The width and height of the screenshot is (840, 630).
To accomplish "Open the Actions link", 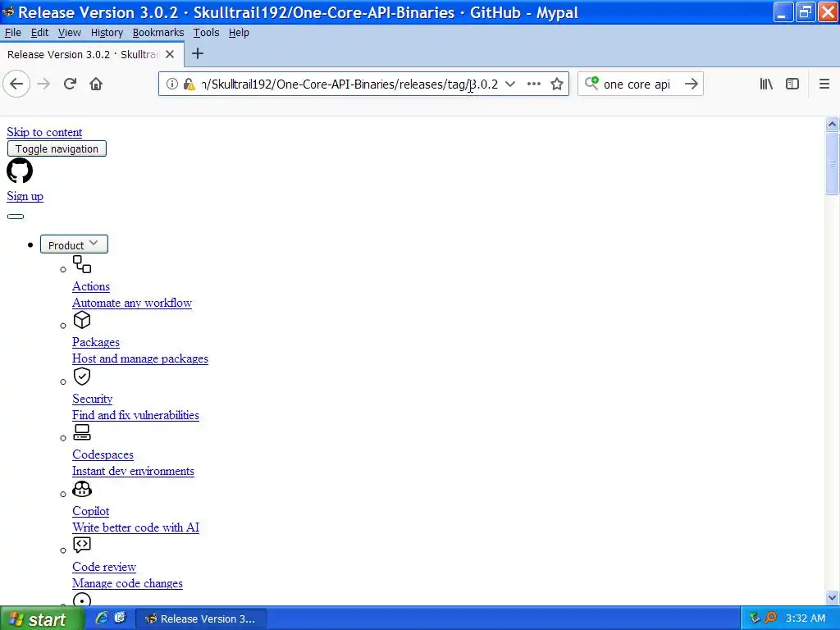I will point(91,286).
